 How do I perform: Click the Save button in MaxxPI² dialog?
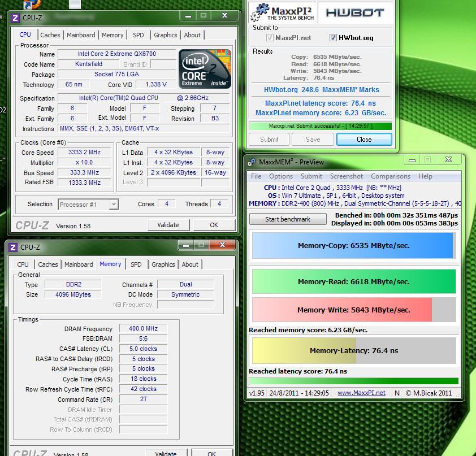click(313, 140)
